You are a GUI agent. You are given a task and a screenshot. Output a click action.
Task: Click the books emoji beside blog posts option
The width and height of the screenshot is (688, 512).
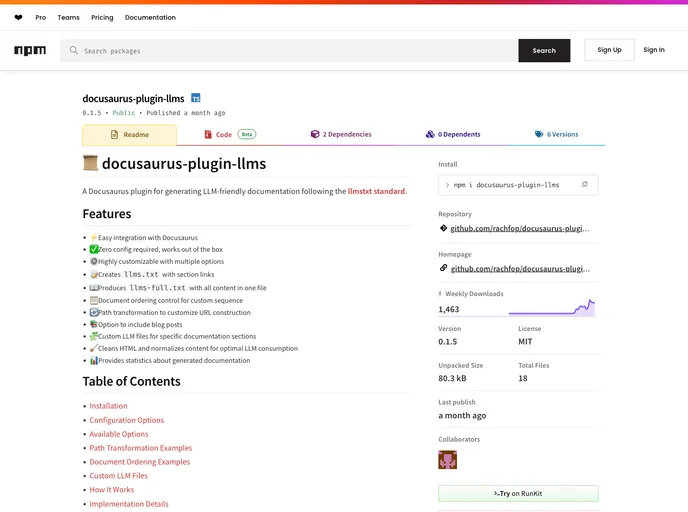pyautogui.click(x=93, y=324)
